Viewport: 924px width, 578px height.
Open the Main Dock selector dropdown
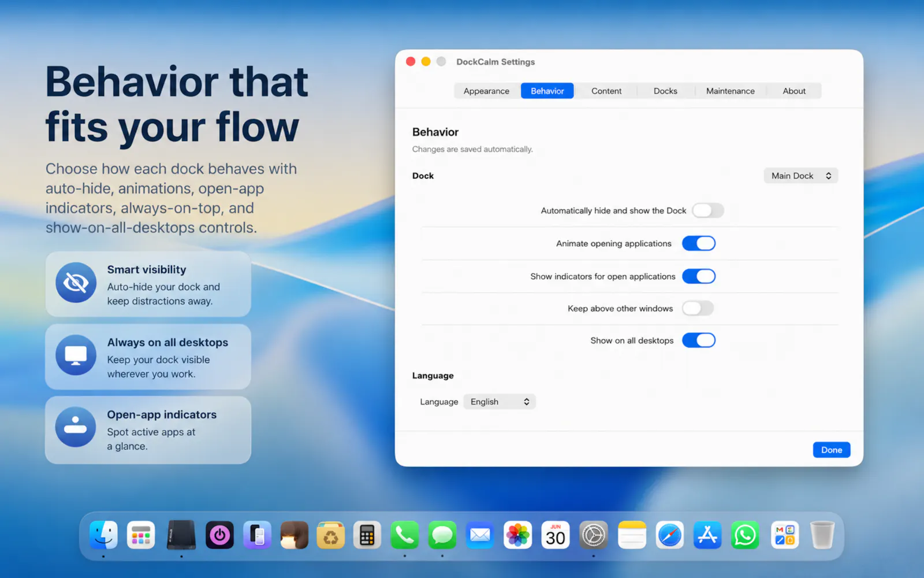[x=801, y=176]
